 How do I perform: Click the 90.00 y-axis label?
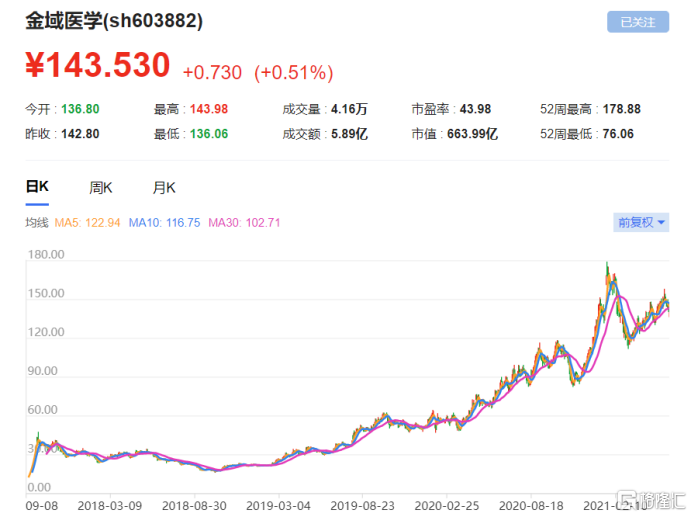[x=43, y=371]
